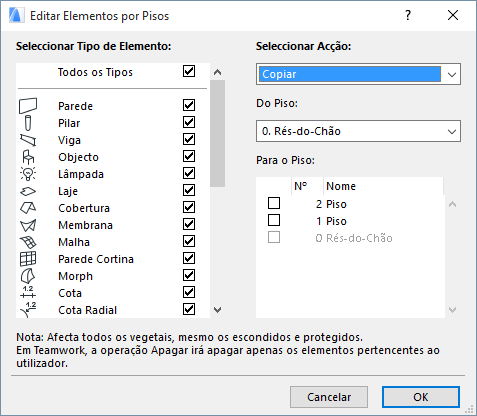This screenshot has width=477, height=416.
Task: Click the element type list scrollbar thumb
Action: pos(218,133)
